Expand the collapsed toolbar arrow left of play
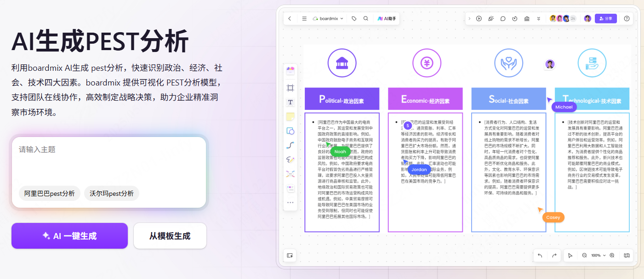Image resolution: width=644 pixels, height=279 pixels. [x=469, y=18]
